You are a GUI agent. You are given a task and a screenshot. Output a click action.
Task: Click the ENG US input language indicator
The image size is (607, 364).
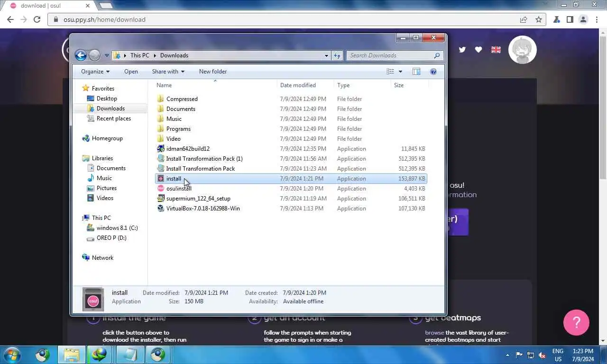click(x=558, y=355)
